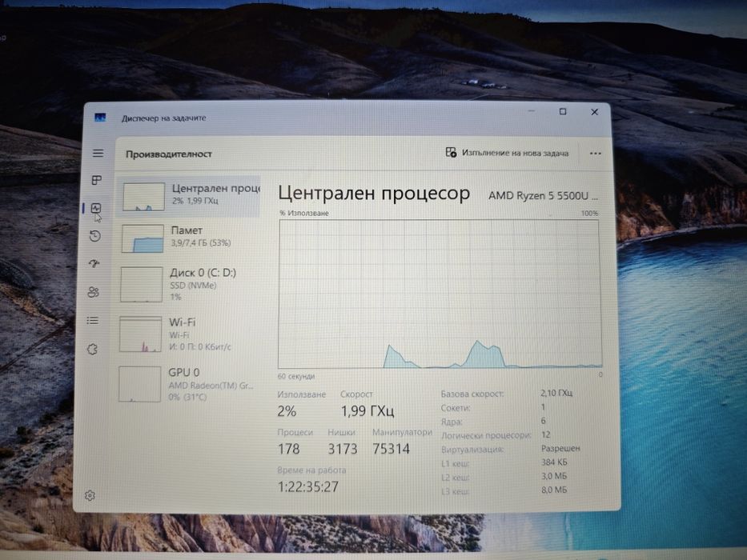Click the run new task icon
The height and width of the screenshot is (560, 747).
pyautogui.click(x=451, y=152)
